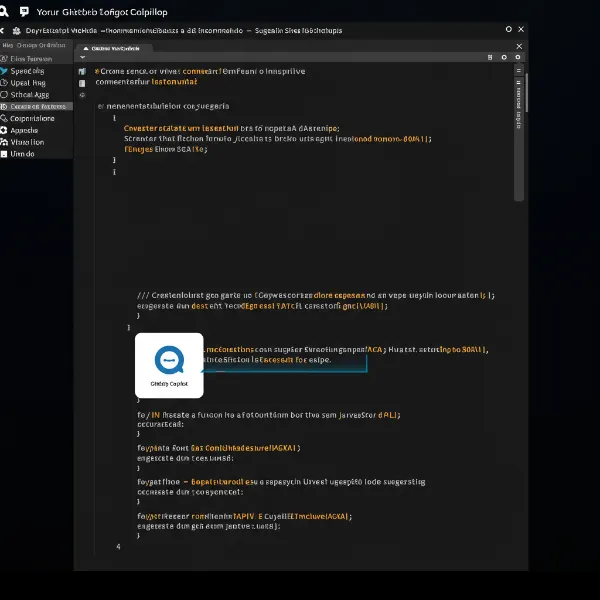Select the highlighted sidebar menu item
Screen dimensions: 600x600
coord(36,106)
